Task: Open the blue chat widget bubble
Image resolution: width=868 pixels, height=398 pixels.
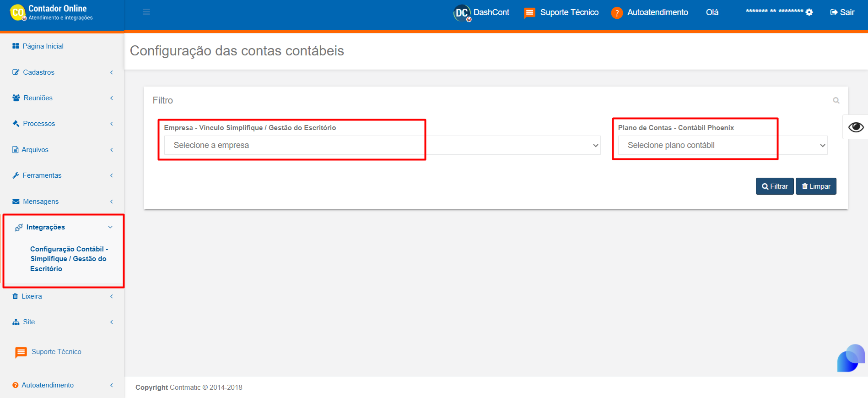Action: point(851,359)
